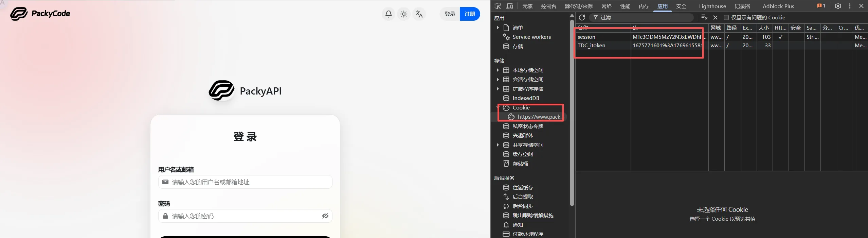Open the notifications bell
Screen dimensions: 868x238
click(388, 14)
